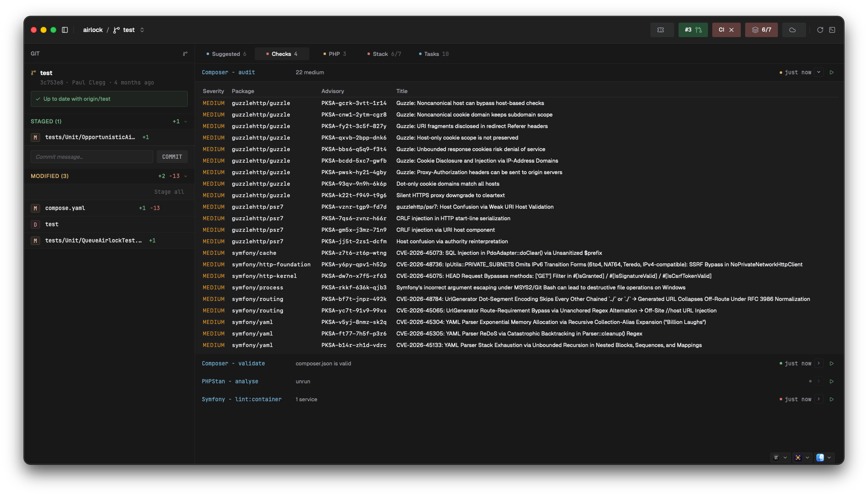Click the D status badge for test
Viewport: 868px width, 496px height.
pos(35,225)
